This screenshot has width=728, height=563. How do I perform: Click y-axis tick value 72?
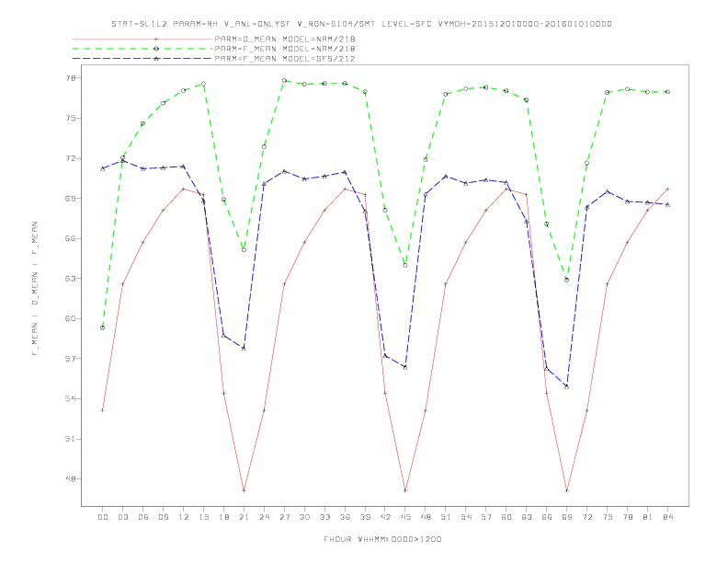click(70, 158)
